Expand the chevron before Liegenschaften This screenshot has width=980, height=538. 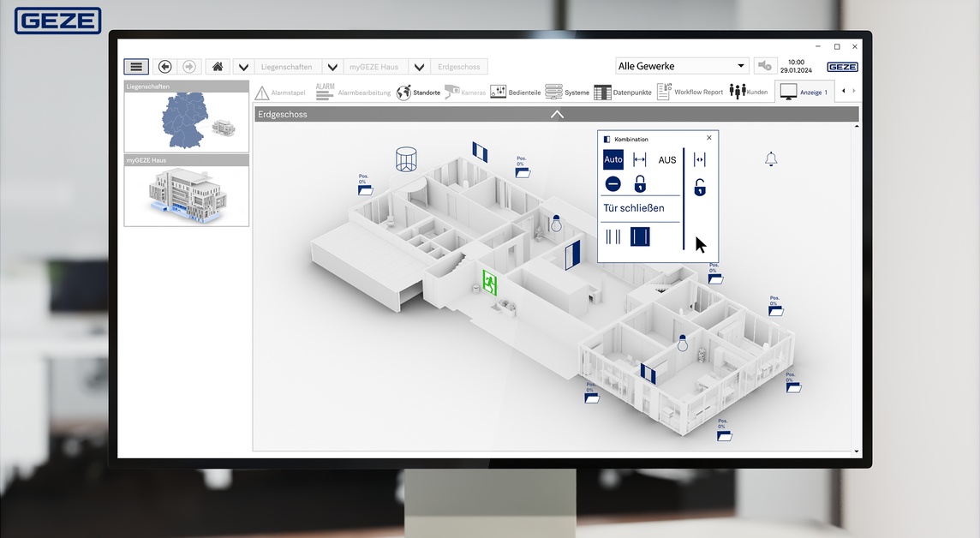244,67
